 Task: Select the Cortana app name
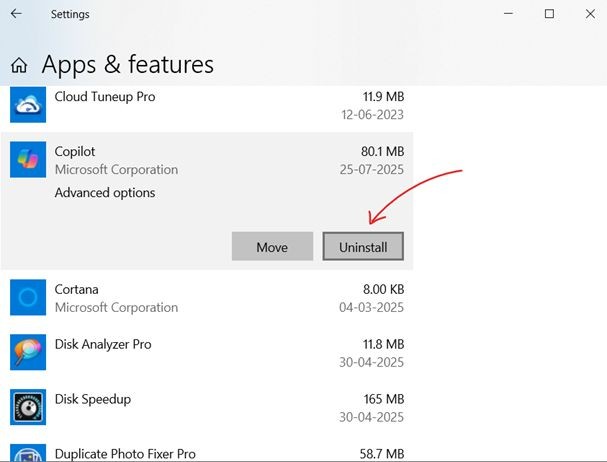77,290
